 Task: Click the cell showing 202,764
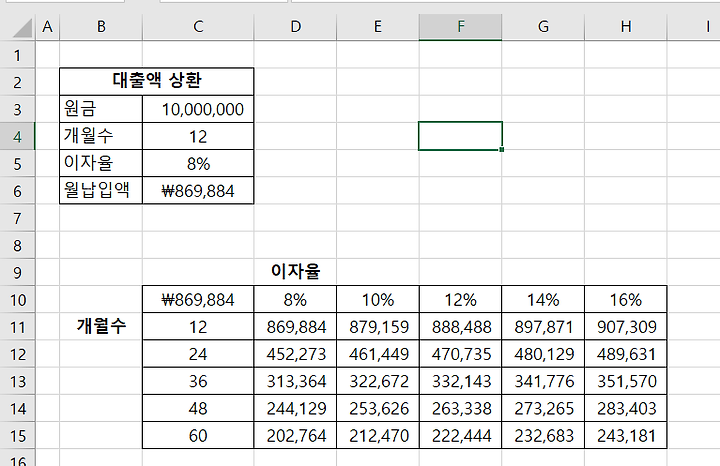(x=295, y=435)
